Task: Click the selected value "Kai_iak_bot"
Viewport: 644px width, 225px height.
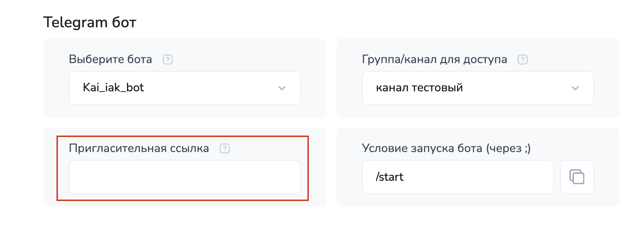Action: pos(113,88)
